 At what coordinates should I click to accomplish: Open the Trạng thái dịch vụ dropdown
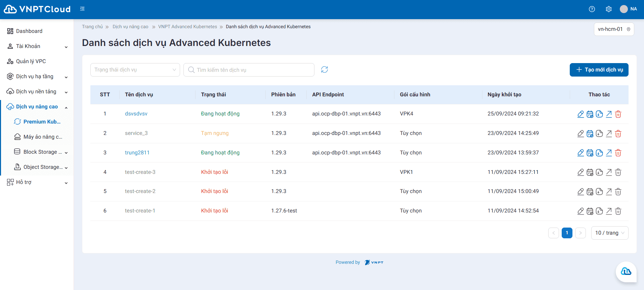135,70
